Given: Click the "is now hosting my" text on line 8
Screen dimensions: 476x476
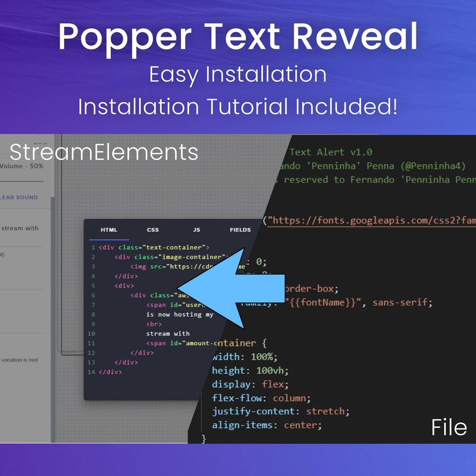Looking at the screenshot, I should 180,314.
